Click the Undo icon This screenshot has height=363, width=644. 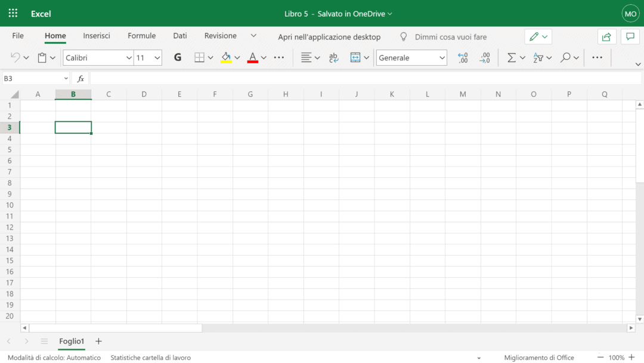[x=14, y=57]
